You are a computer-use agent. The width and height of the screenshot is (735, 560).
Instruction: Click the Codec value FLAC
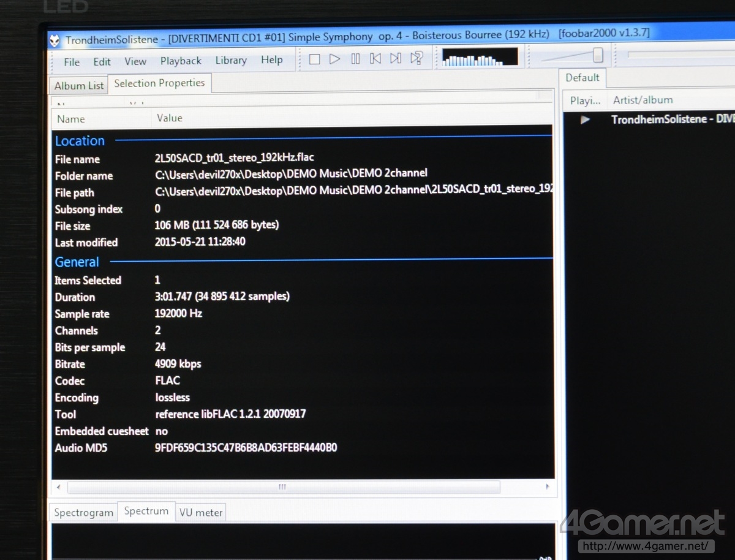pos(167,380)
